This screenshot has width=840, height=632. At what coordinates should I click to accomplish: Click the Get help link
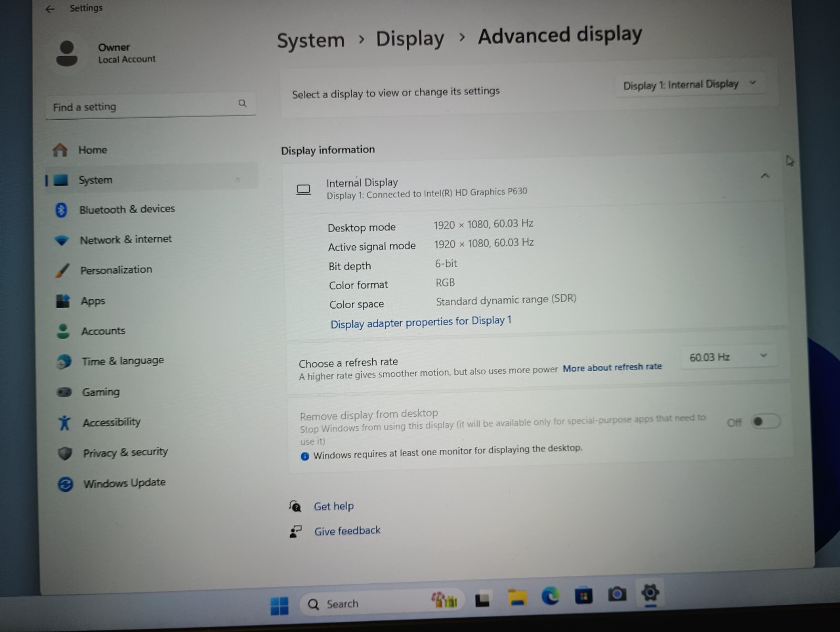point(334,507)
